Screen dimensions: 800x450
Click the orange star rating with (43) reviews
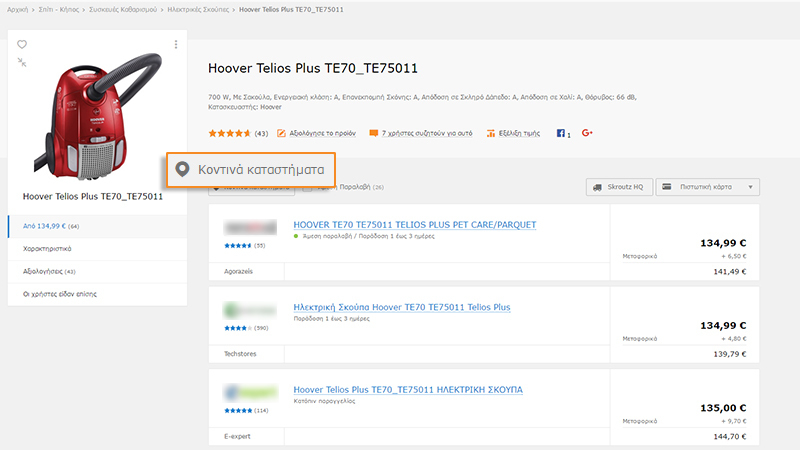click(x=238, y=133)
